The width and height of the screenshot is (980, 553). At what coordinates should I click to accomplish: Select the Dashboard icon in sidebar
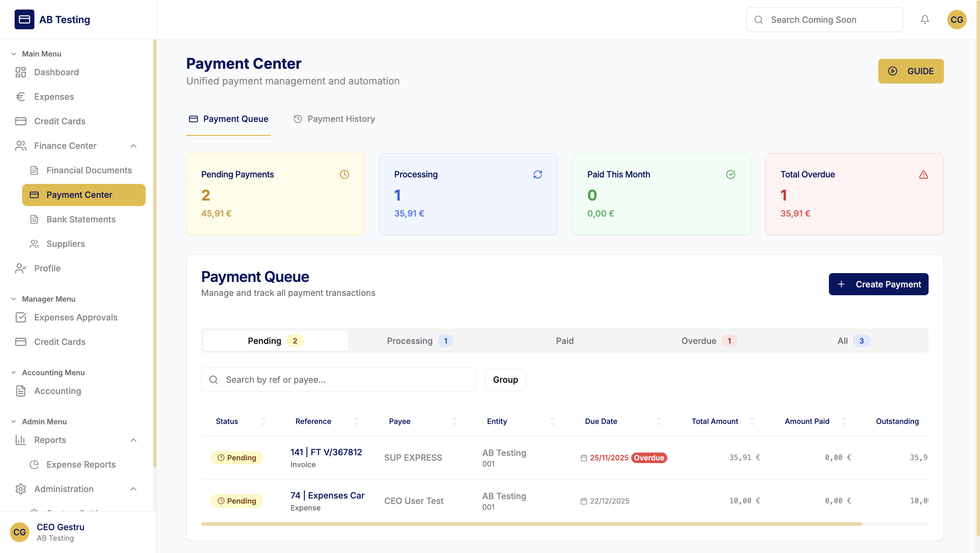click(x=20, y=72)
